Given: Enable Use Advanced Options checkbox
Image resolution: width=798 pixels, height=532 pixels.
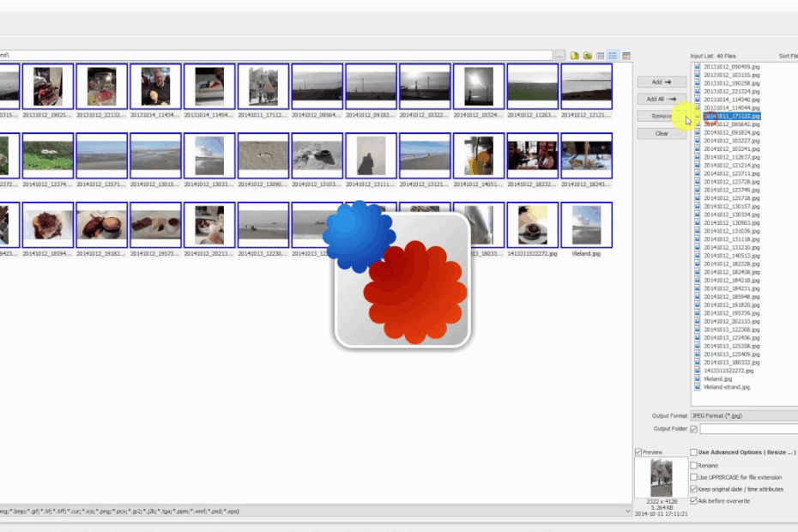Looking at the screenshot, I should pos(694,452).
